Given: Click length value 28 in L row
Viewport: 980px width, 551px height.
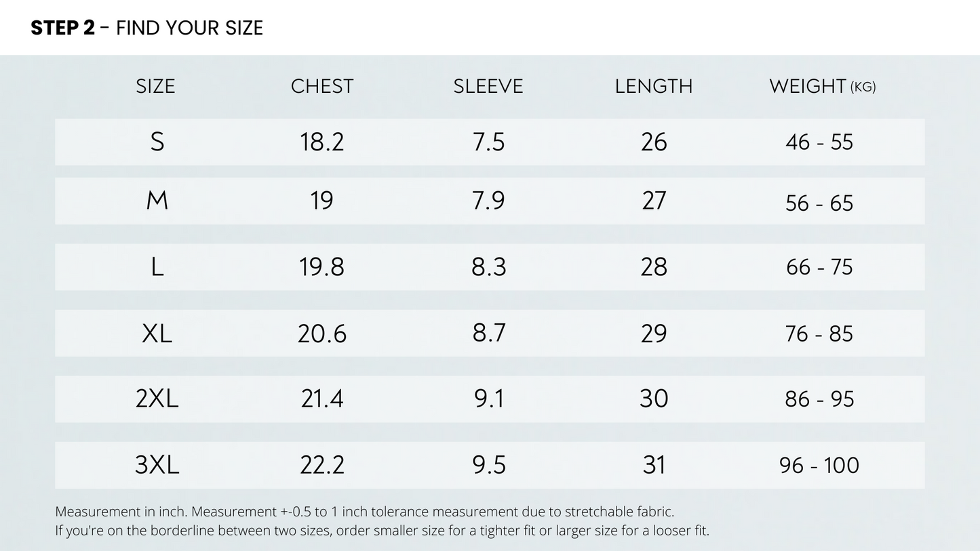Looking at the screenshot, I should (654, 267).
